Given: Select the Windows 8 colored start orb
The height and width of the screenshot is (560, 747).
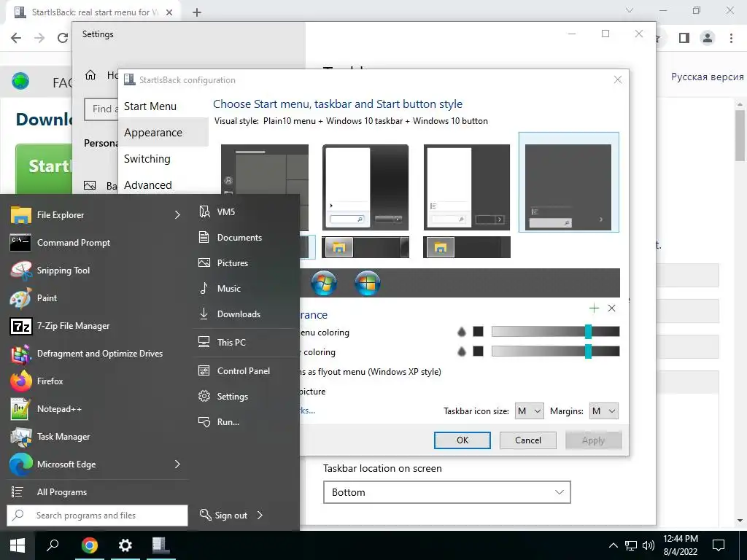Looking at the screenshot, I should [x=368, y=283].
